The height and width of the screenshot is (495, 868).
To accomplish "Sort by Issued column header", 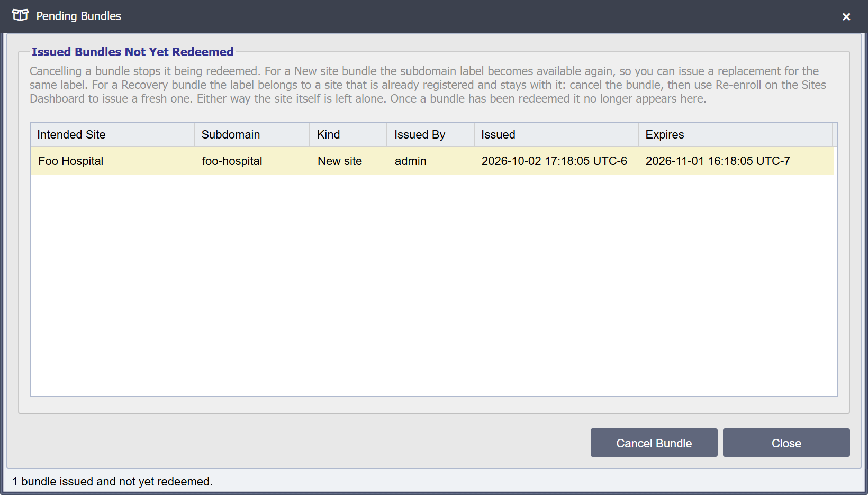I will coord(557,134).
